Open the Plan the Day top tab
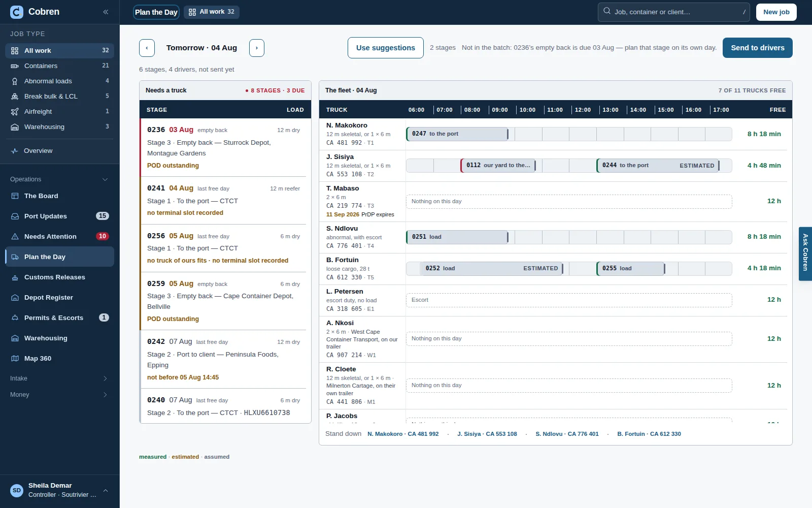The width and height of the screenshot is (812, 508). coord(156,12)
